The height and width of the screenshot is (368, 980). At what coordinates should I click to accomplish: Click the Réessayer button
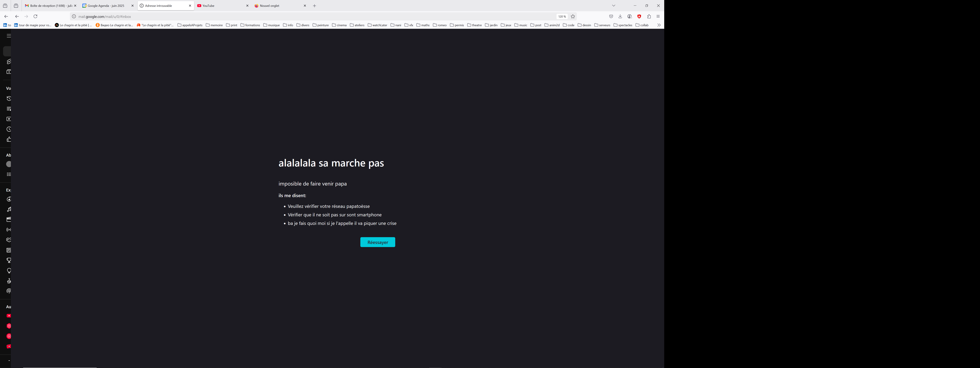377,242
